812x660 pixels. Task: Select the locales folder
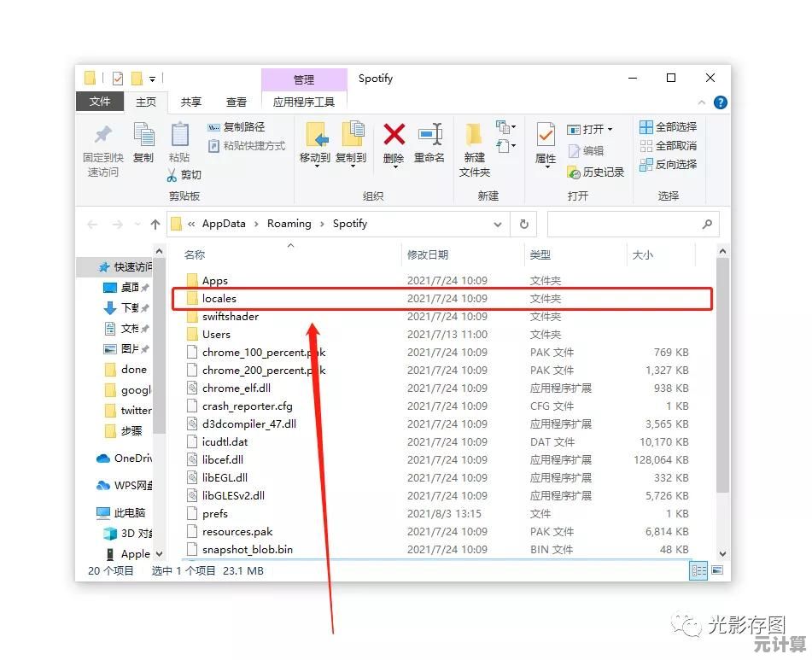(442, 299)
